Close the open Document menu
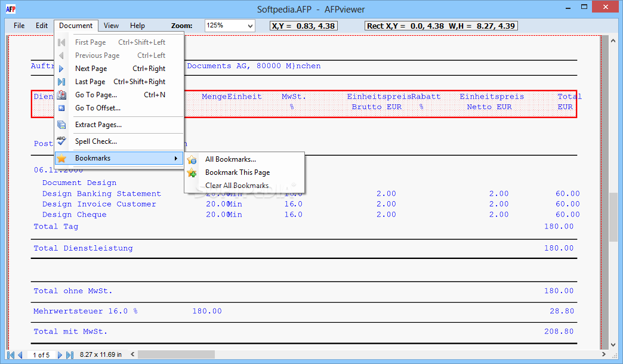623x364 pixels. pyautogui.click(x=76, y=26)
